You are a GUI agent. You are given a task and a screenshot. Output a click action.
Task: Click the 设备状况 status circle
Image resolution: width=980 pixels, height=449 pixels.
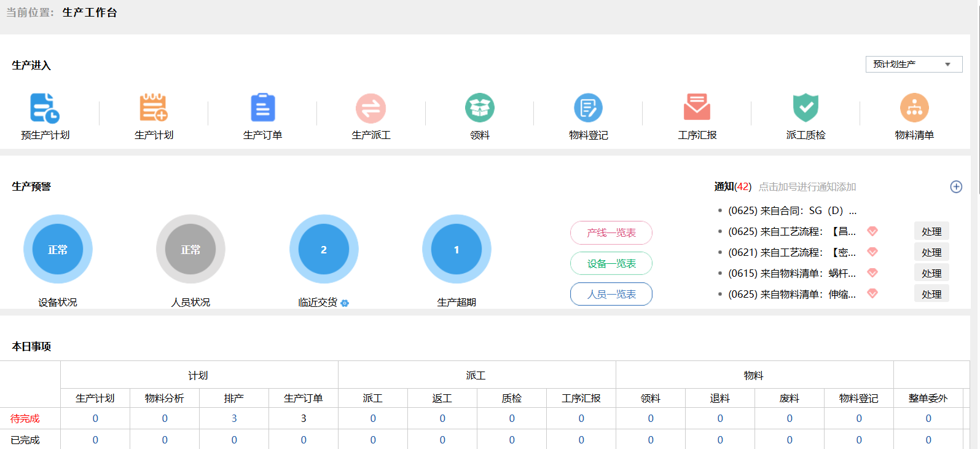58,249
